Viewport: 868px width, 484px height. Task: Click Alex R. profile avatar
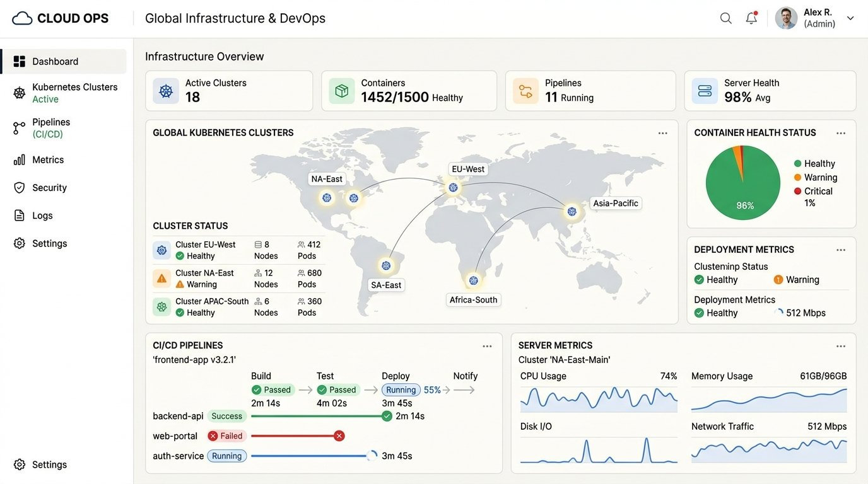click(786, 18)
